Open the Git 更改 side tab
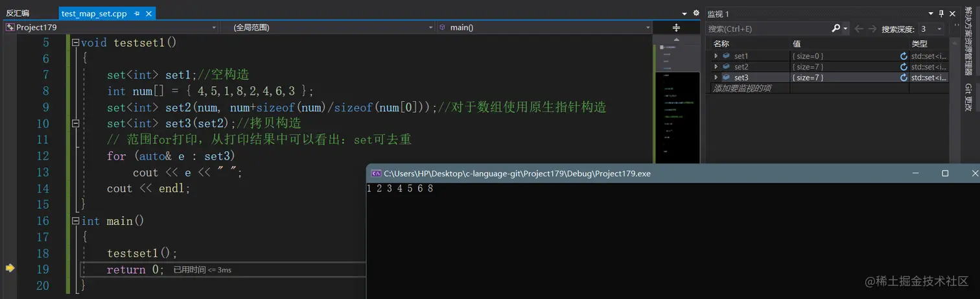Screen dimensions: 980x299 (968, 96)
